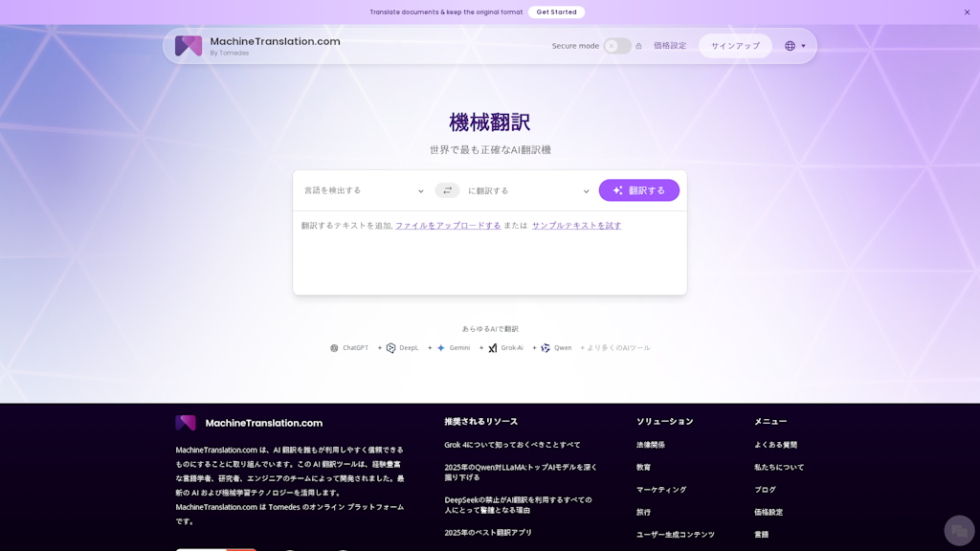Open the globe language selector
The height and width of the screenshot is (551, 980).
pos(795,46)
